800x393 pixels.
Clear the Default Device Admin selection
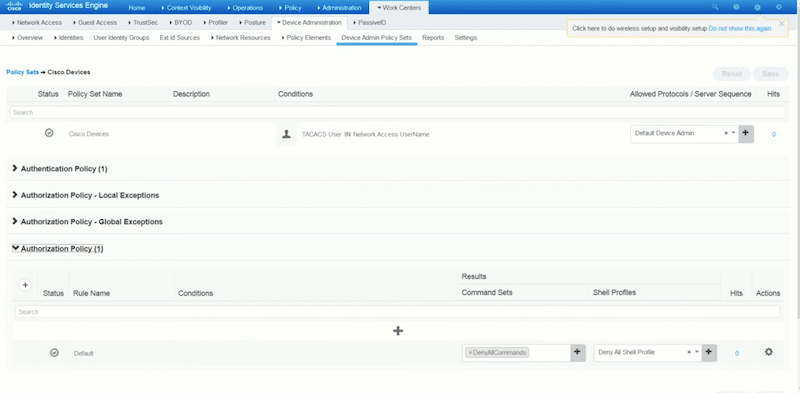(726, 133)
